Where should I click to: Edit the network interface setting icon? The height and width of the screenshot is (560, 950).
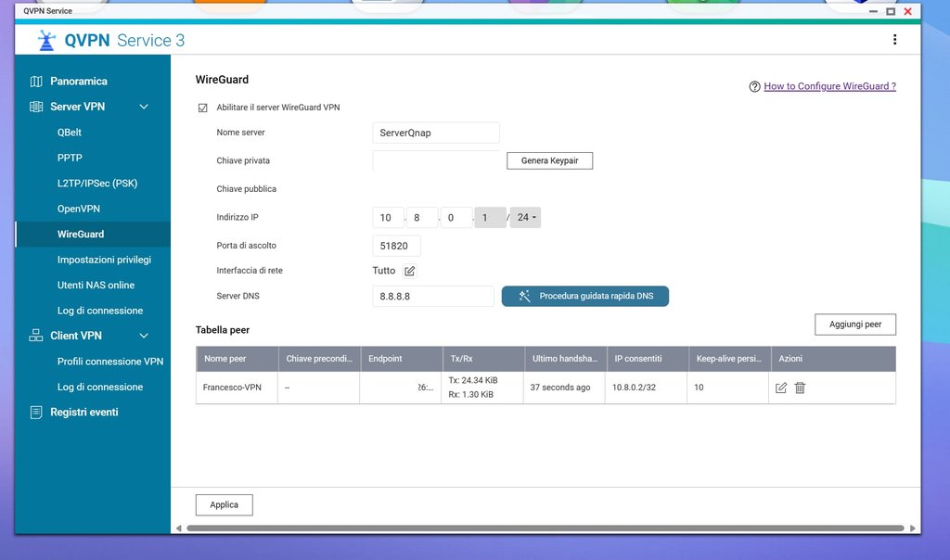pos(410,272)
